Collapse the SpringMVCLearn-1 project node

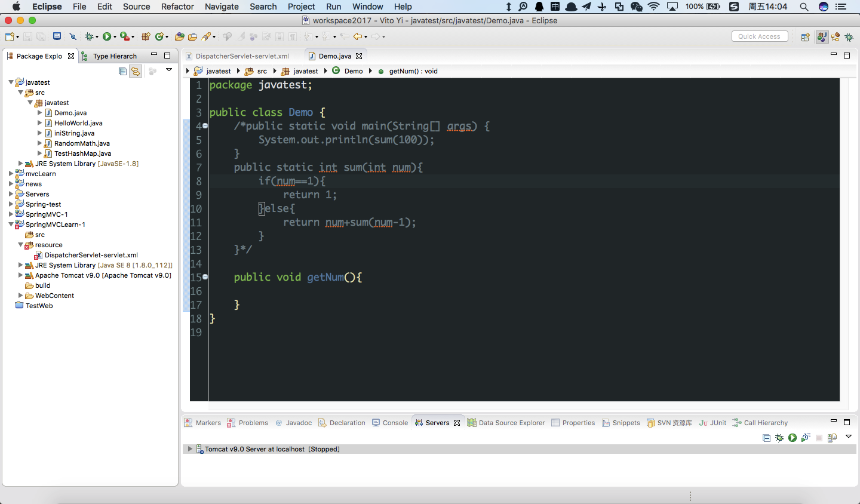click(x=11, y=225)
